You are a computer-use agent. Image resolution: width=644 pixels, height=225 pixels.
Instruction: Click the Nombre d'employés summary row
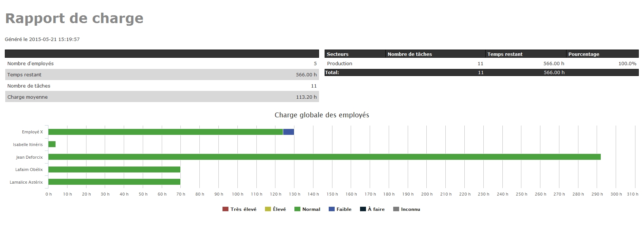162,64
